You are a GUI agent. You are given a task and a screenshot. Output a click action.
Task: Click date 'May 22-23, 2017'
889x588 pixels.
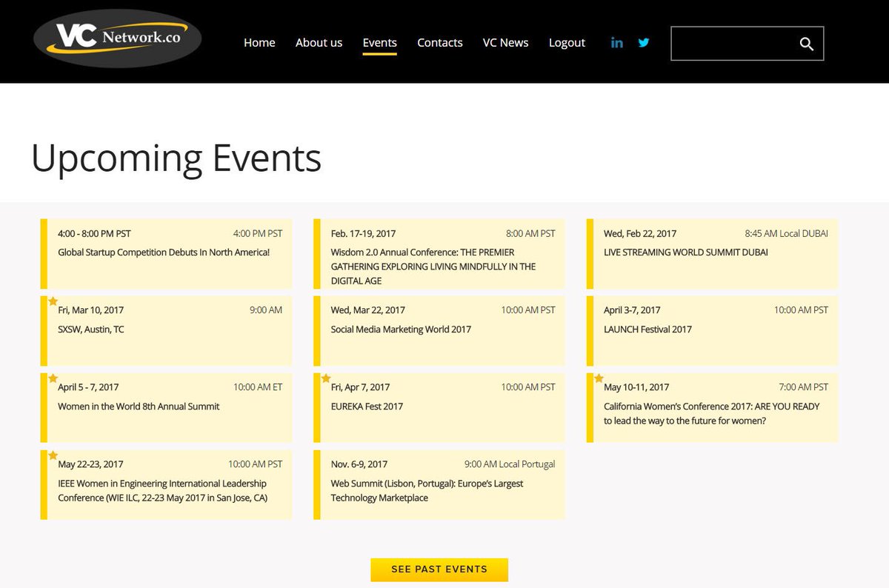click(90, 464)
